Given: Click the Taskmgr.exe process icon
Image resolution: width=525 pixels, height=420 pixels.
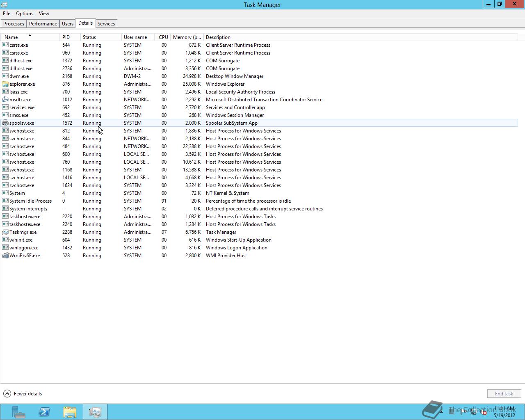Looking at the screenshot, I should [x=5, y=232].
